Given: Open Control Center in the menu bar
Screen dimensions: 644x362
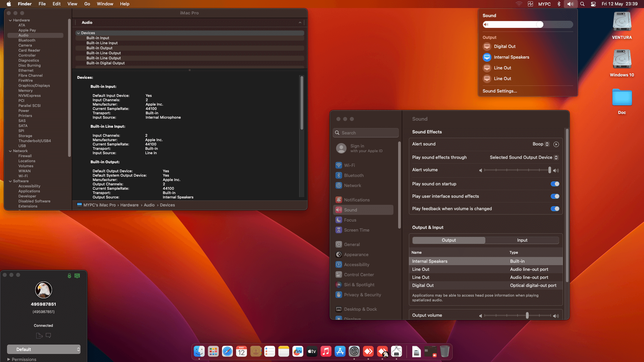Looking at the screenshot, I should tap(593, 4).
